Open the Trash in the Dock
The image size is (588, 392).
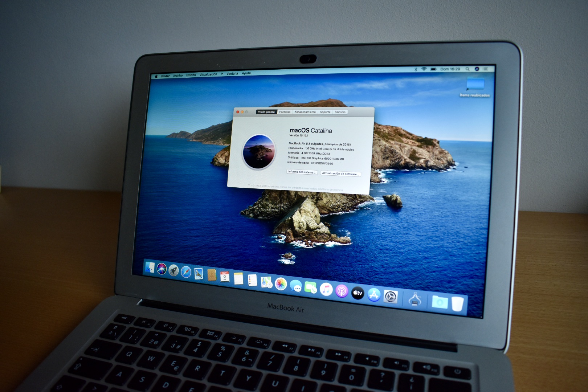click(x=457, y=304)
